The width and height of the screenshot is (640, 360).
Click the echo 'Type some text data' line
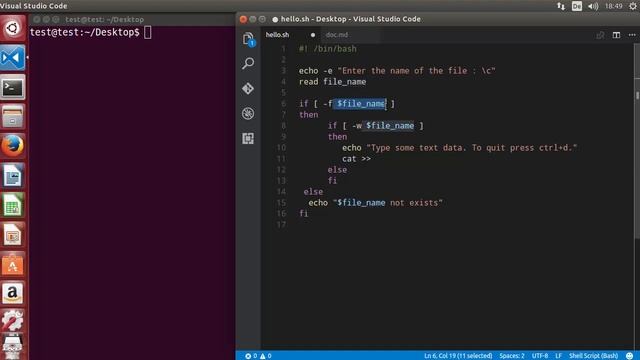coord(460,148)
